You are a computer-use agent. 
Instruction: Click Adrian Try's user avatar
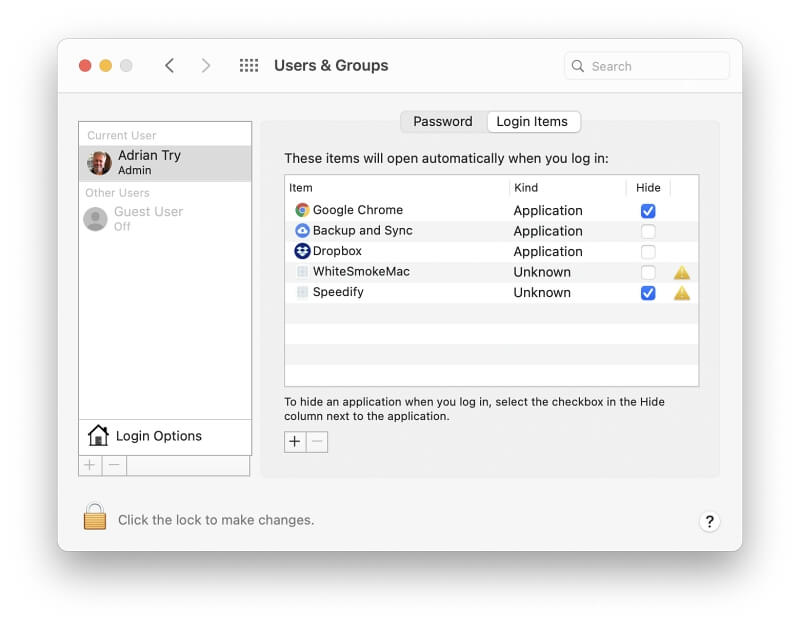[99, 163]
